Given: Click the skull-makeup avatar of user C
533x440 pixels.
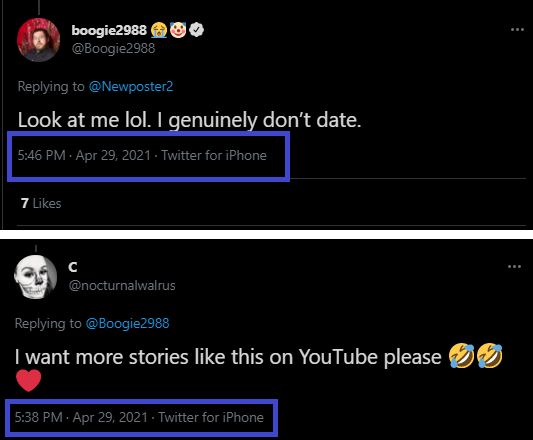Looking at the screenshot, I should click(x=35, y=277).
